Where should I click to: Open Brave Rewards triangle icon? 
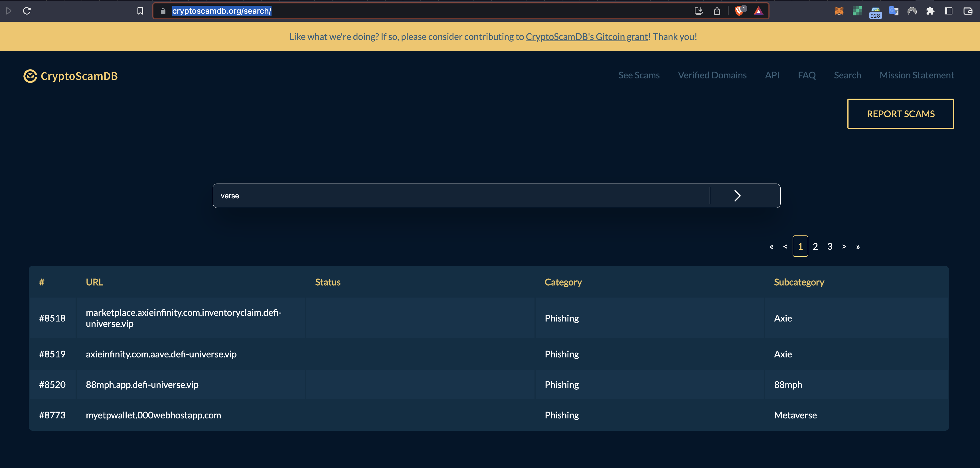[759, 11]
